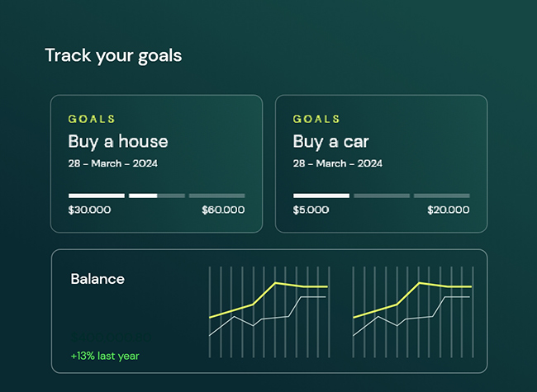
Task: Click first filled progress segment for house goal
Action: coord(97,196)
